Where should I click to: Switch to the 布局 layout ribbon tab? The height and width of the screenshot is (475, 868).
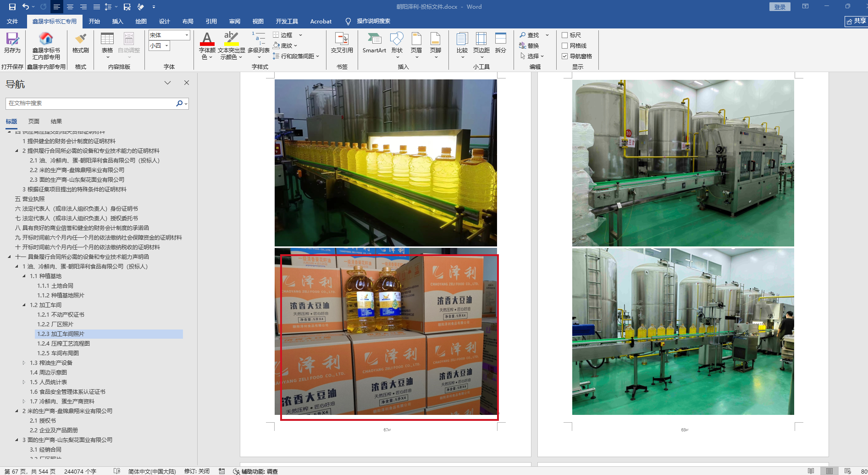click(x=188, y=22)
